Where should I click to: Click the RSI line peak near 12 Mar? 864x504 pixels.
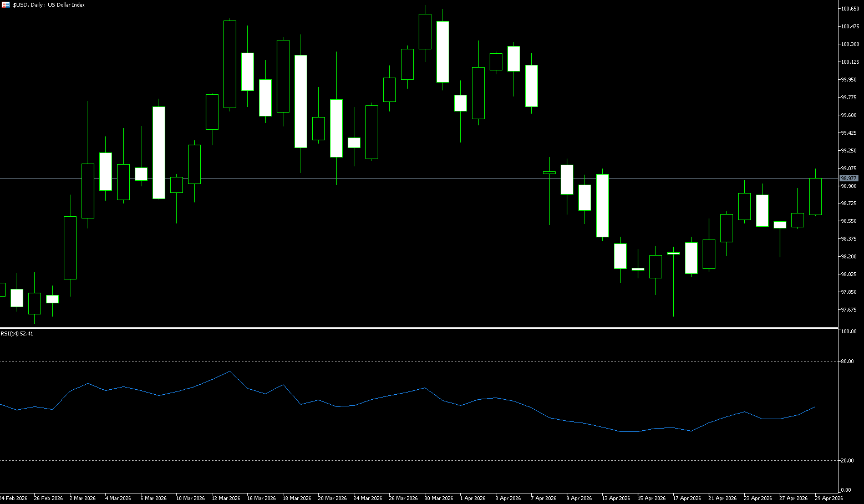tap(230, 371)
